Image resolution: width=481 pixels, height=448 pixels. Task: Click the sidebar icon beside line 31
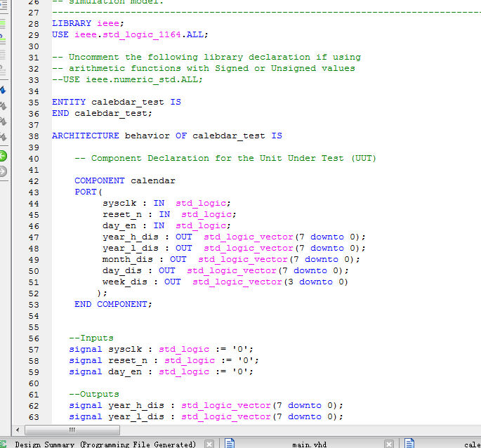click(x=4, y=55)
